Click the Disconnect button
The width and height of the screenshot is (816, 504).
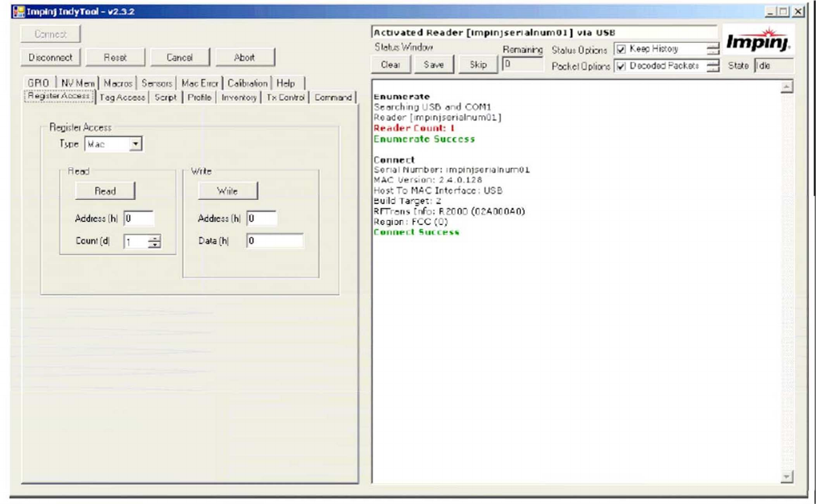(x=51, y=58)
